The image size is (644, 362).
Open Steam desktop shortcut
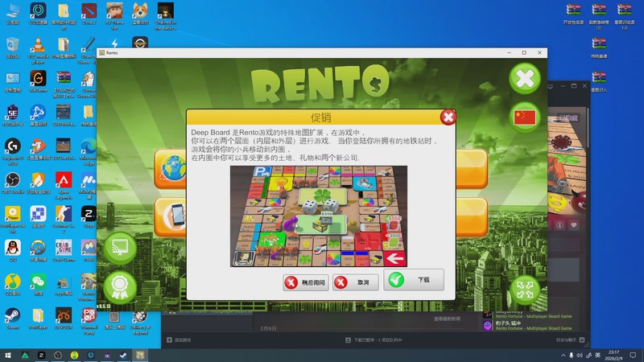(13, 318)
